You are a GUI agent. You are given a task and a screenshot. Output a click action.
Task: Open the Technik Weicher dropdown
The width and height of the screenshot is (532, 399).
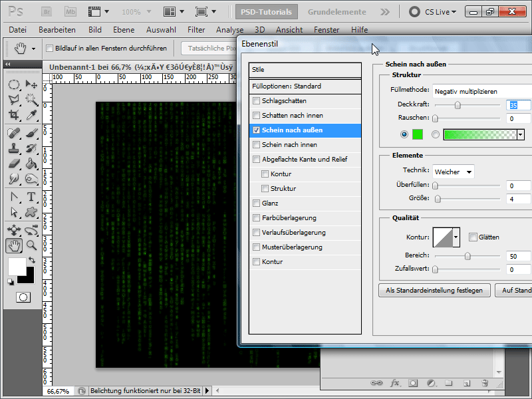pos(454,172)
